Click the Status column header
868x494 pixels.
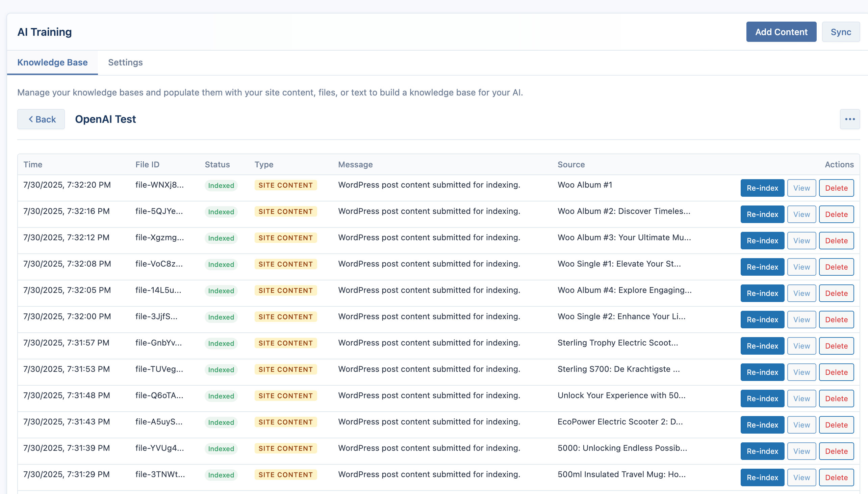coord(218,165)
